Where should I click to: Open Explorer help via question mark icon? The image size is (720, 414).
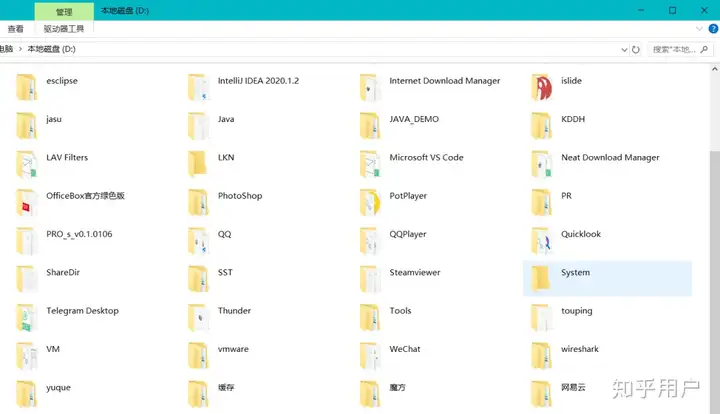[713, 28]
